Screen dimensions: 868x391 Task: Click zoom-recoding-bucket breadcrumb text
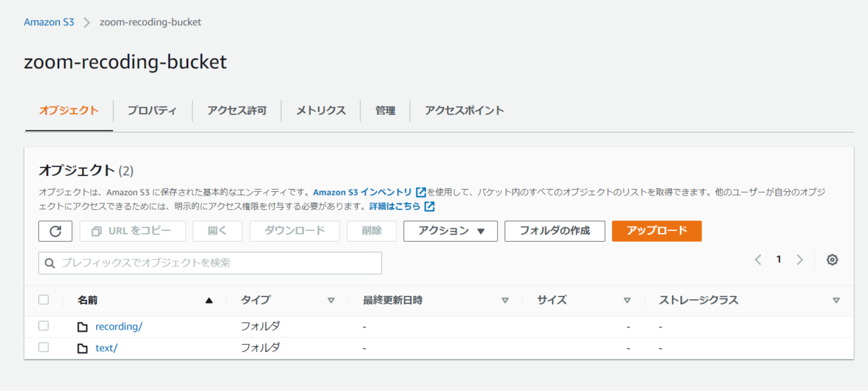pyautogui.click(x=150, y=22)
